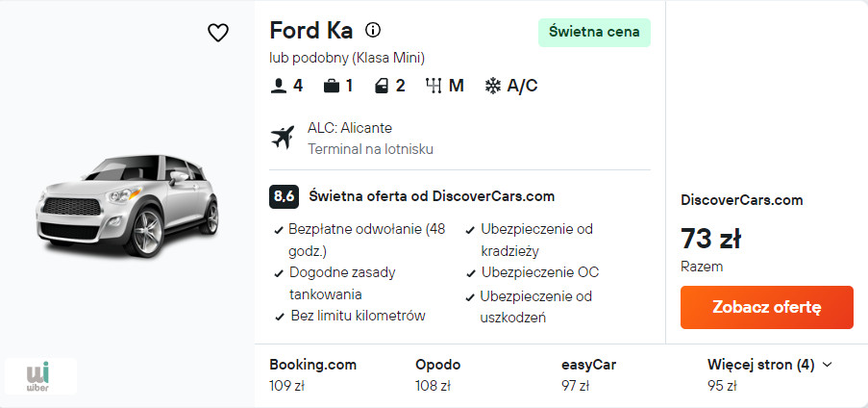Image resolution: width=868 pixels, height=408 pixels.
Task: Click the airplane airport pickup icon
Action: (x=282, y=138)
